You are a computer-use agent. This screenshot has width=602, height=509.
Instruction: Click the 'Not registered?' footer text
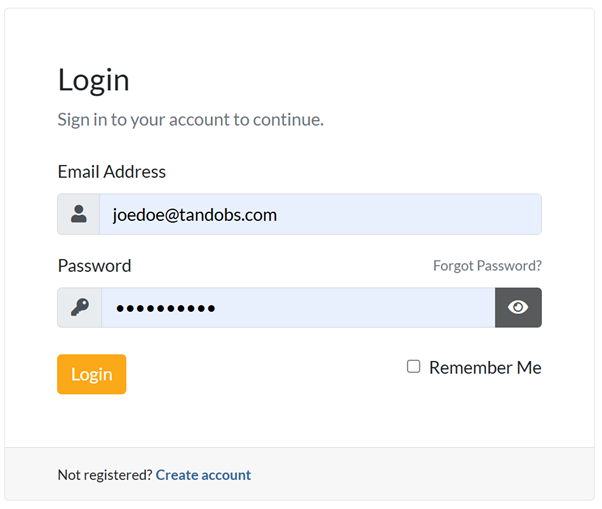[105, 475]
